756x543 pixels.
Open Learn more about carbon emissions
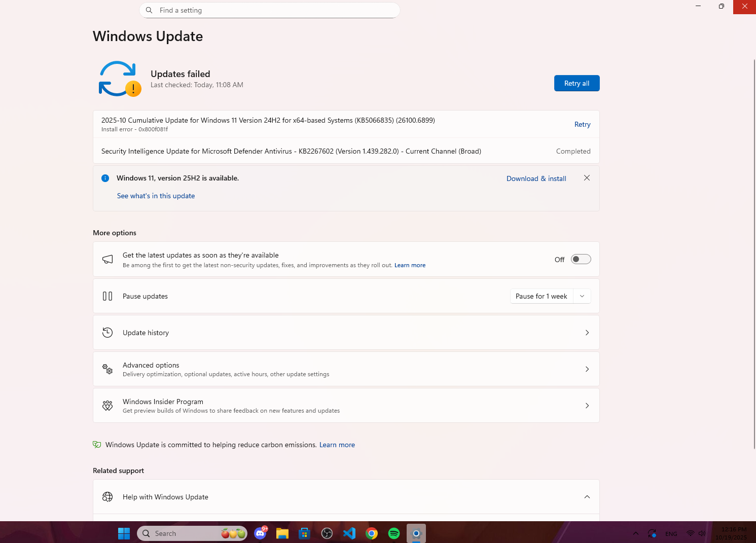click(x=337, y=445)
